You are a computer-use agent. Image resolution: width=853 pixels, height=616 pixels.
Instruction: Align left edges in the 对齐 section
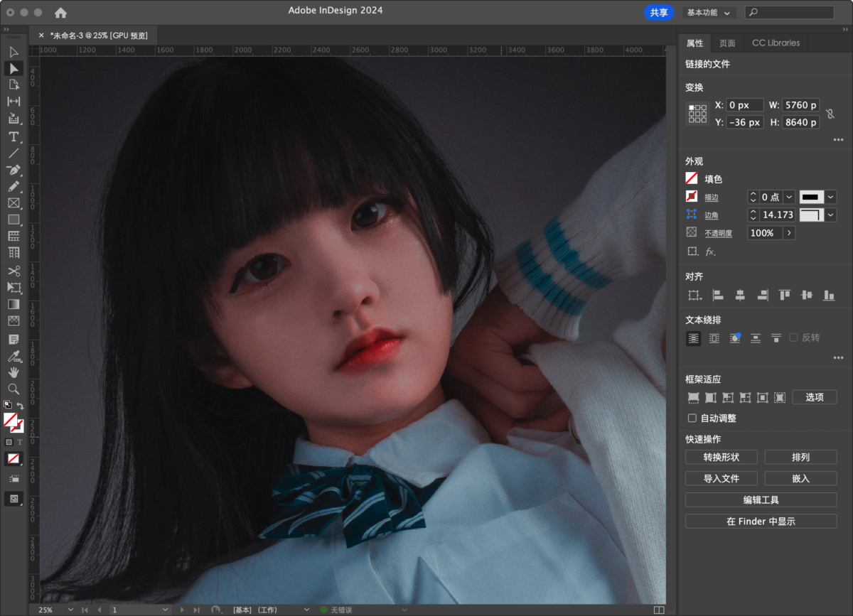pyautogui.click(x=718, y=295)
